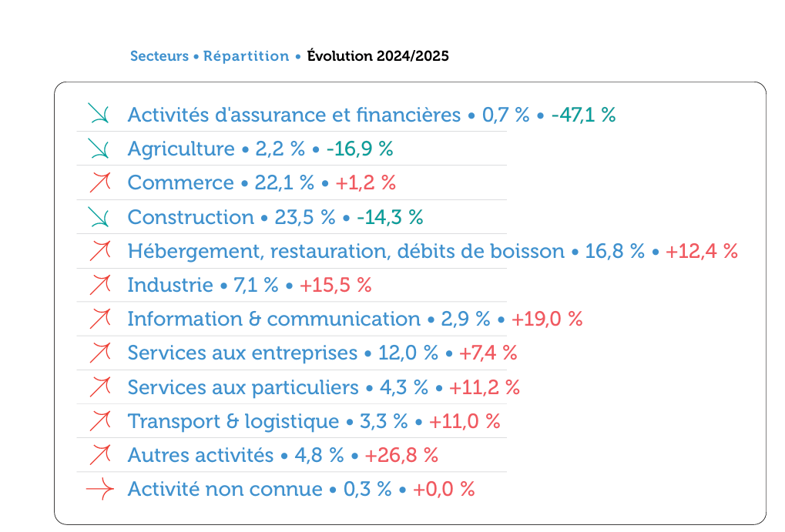Click the red up arrow beside Commerce
The width and height of the screenshot is (785, 532).
99,182
